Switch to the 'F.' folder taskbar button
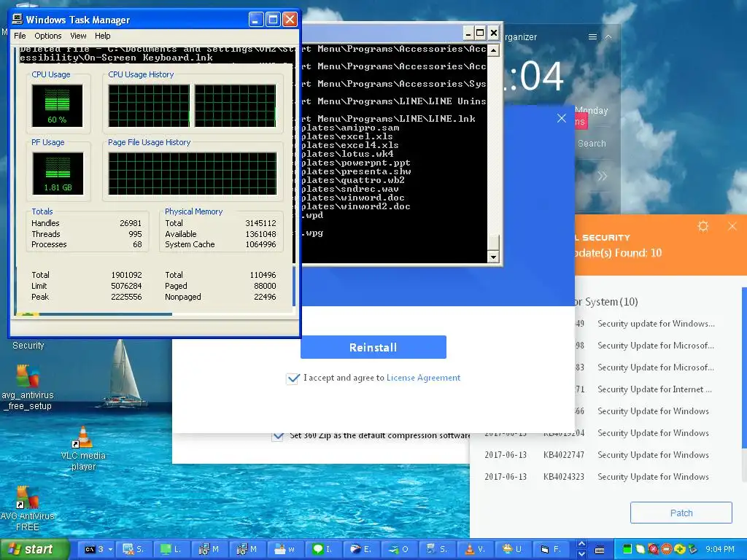This screenshot has height=560, width=747. point(551,550)
